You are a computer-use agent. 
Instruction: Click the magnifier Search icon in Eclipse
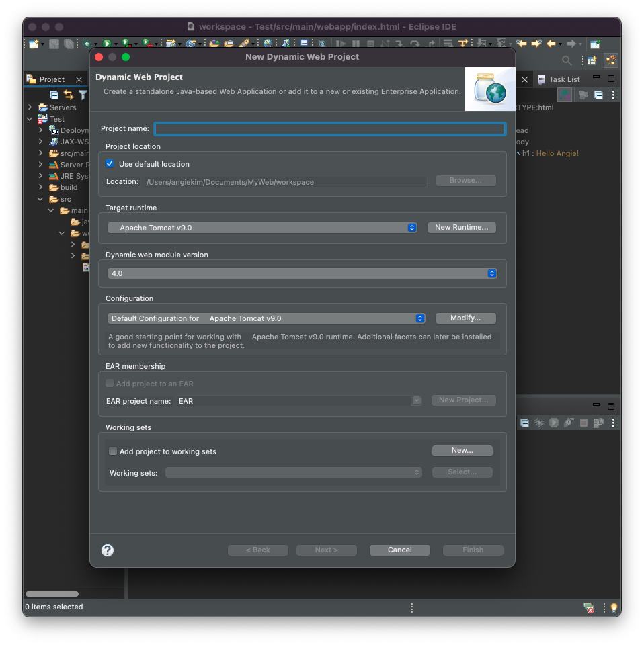point(566,61)
